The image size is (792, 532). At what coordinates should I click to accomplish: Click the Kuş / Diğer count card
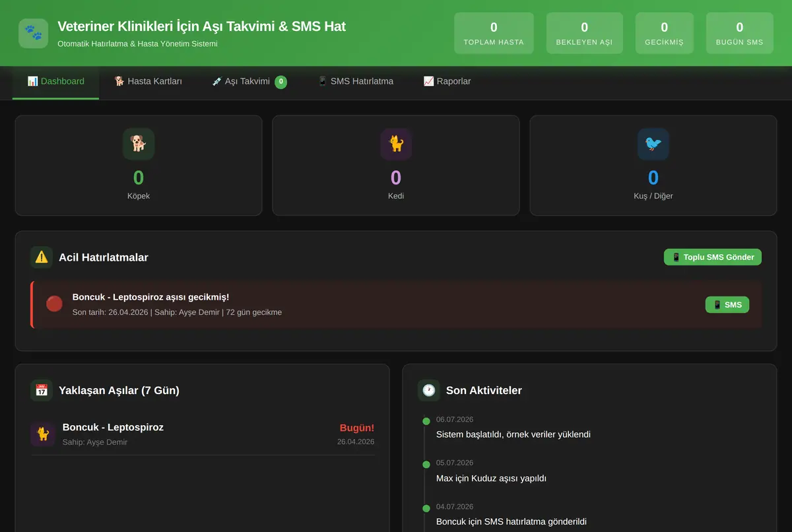point(653,166)
